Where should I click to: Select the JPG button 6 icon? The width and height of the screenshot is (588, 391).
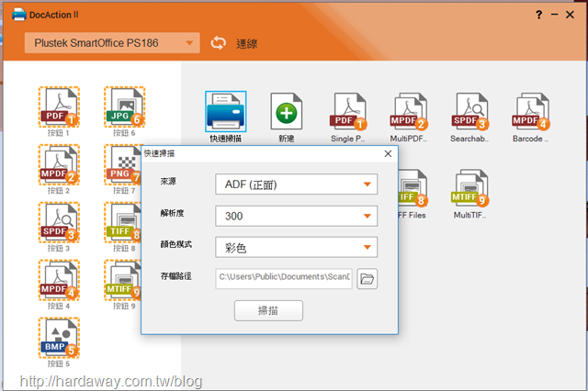pyautogui.click(x=125, y=107)
